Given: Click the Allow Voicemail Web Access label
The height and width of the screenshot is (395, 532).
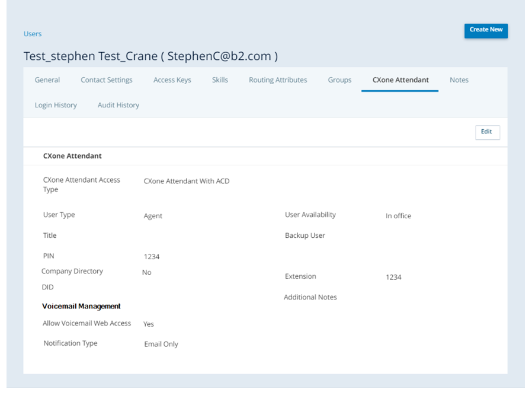Looking at the screenshot, I should tap(87, 323).
